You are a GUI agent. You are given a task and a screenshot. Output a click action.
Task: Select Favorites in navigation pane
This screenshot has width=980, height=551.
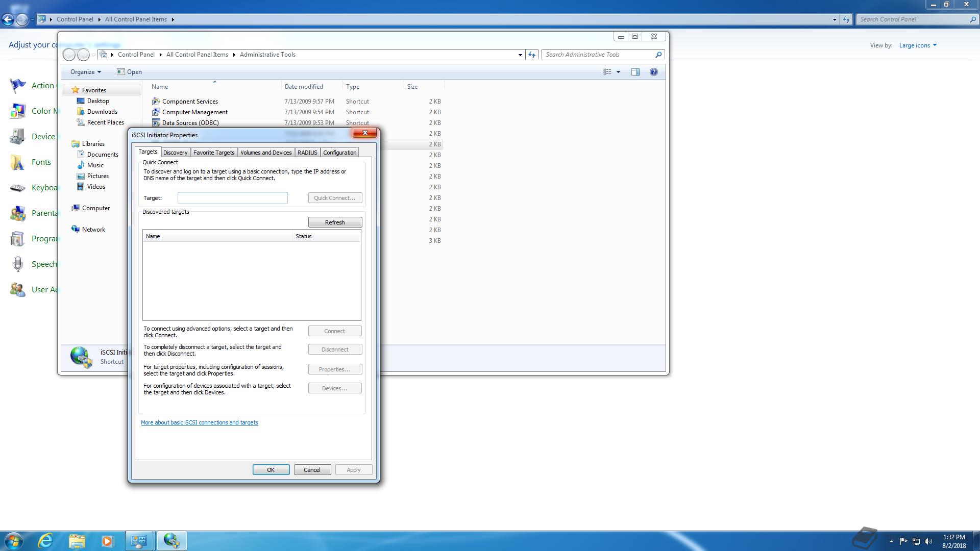(94, 90)
